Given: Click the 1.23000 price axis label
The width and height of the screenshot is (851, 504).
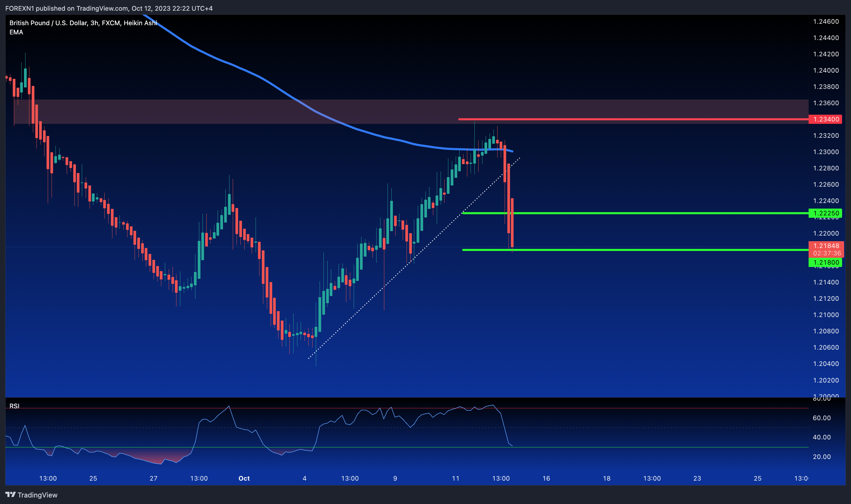Looking at the screenshot, I should pyautogui.click(x=826, y=152).
